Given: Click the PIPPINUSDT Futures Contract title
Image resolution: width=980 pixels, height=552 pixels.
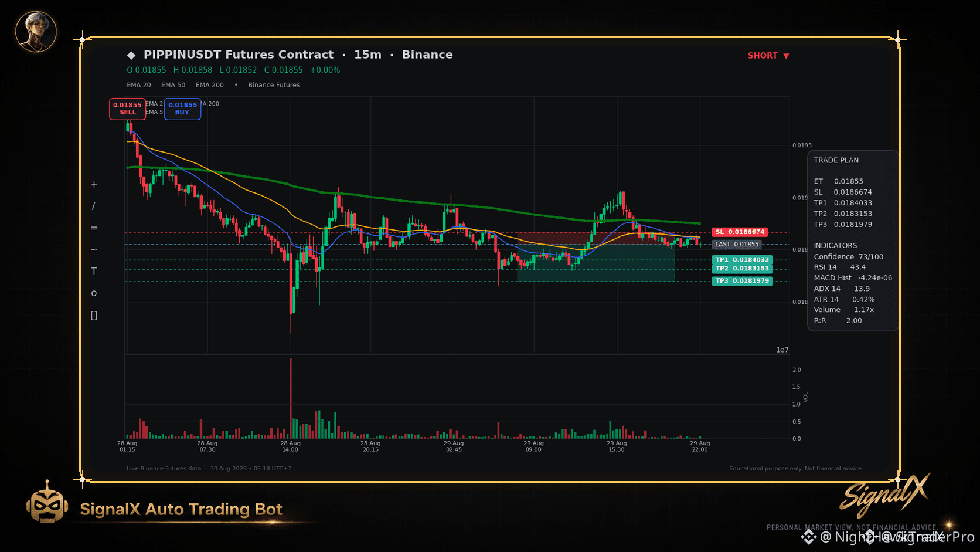Looking at the screenshot, I should (x=239, y=55).
